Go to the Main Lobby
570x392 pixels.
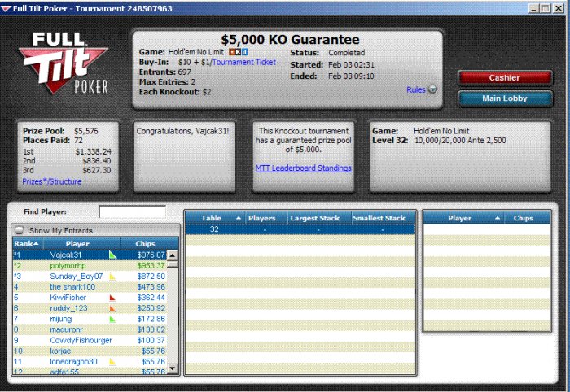tap(505, 98)
